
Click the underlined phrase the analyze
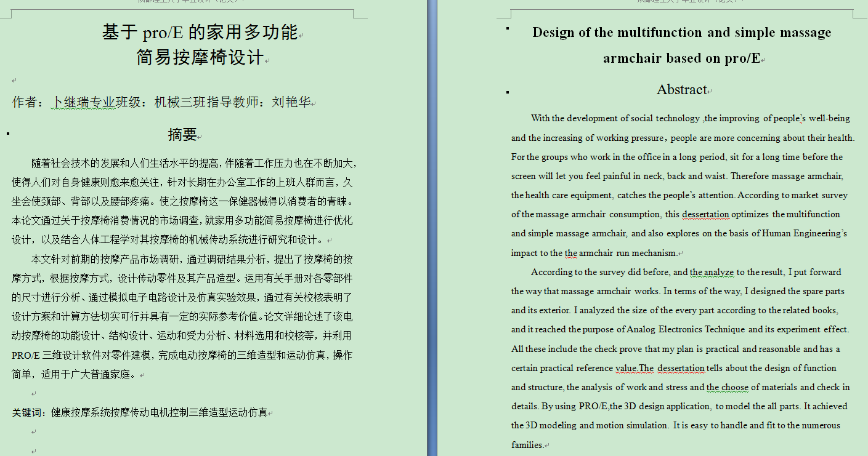(713, 272)
